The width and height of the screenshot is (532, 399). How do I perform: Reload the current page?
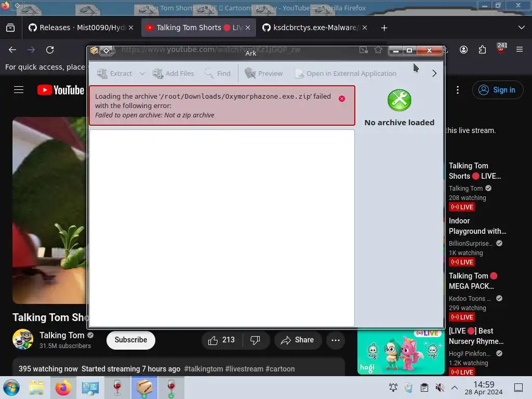click(50, 50)
